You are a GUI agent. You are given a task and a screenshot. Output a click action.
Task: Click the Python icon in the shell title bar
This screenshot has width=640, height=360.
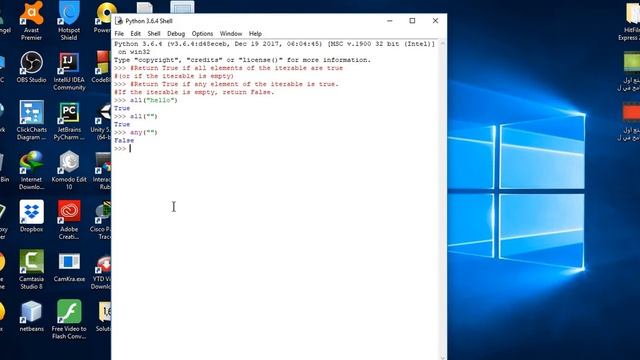coord(119,21)
